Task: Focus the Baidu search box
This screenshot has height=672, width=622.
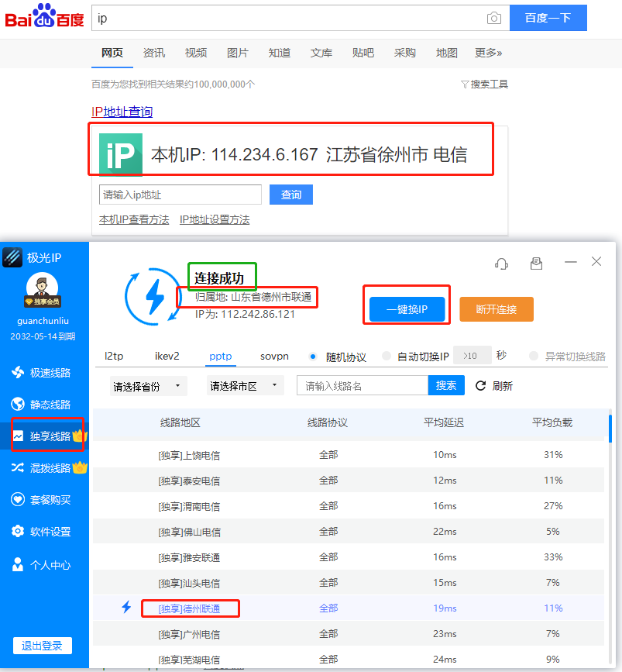Action: click(287, 18)
